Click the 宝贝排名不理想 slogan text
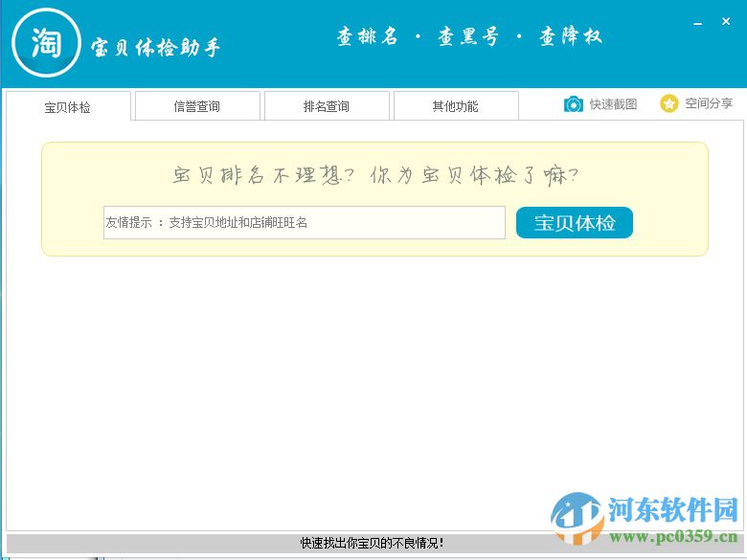Viewport: 747px width, 560px height. click(x=263, y=175)
